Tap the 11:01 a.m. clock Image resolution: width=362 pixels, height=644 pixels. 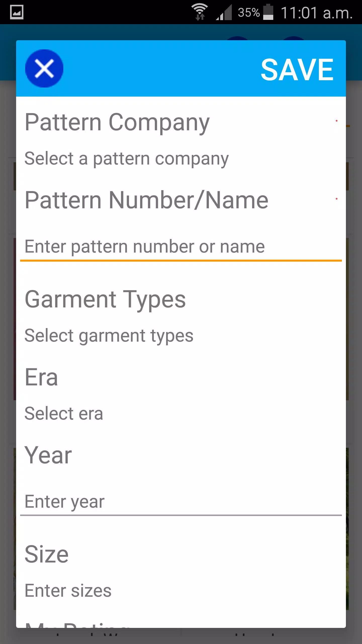click(x=317, y=13)
